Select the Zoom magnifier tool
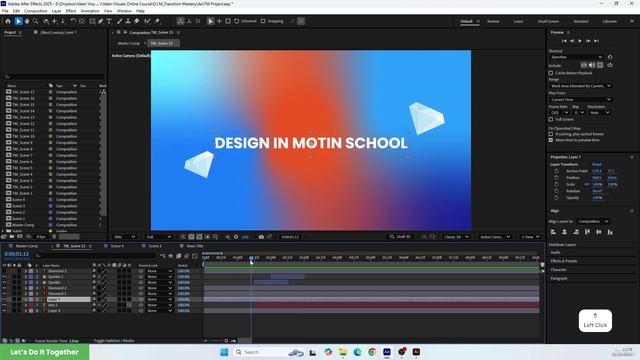This screenshot has width=640, height=360. (36, 21)
